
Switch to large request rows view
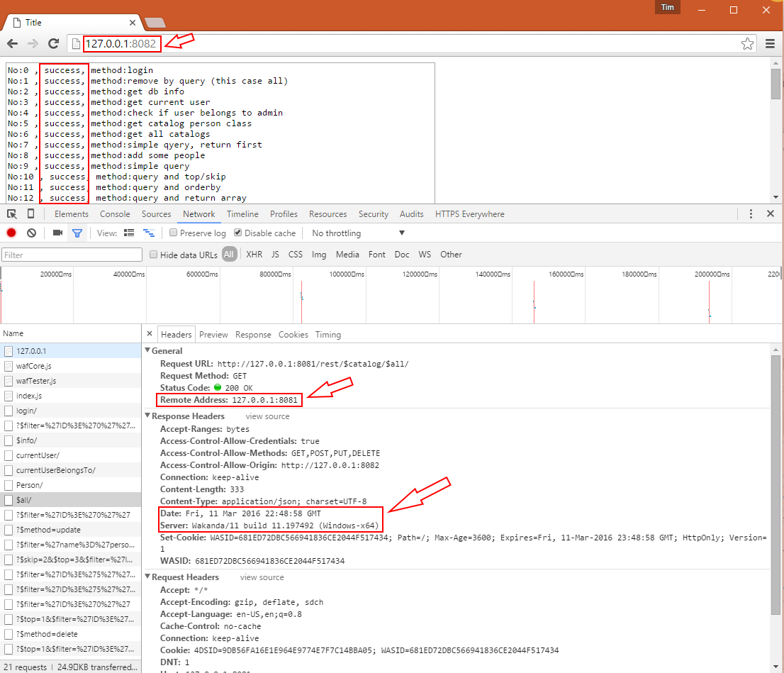tap(129, 233)
